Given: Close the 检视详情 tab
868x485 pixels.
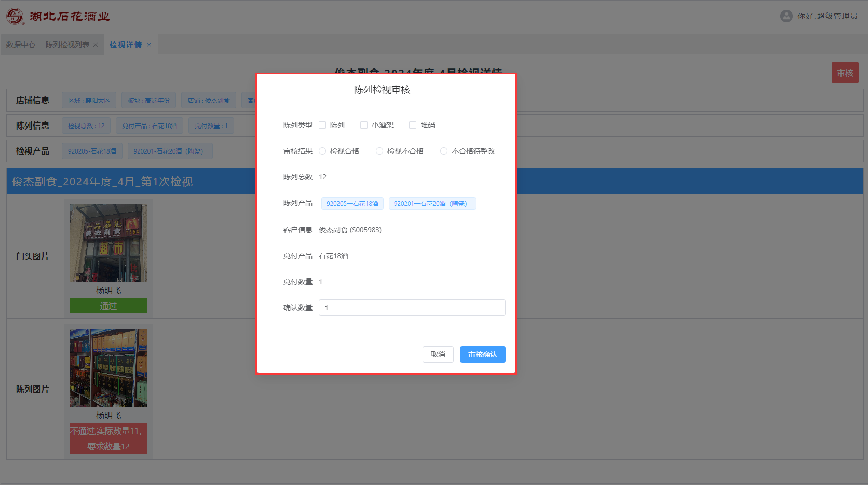Looking at the screenshot, I should 149,45.
